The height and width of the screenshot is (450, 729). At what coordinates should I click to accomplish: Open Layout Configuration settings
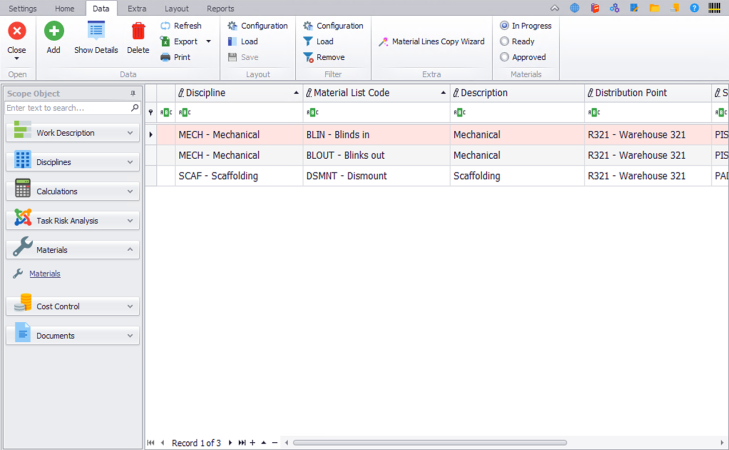[x=257, y=26]
